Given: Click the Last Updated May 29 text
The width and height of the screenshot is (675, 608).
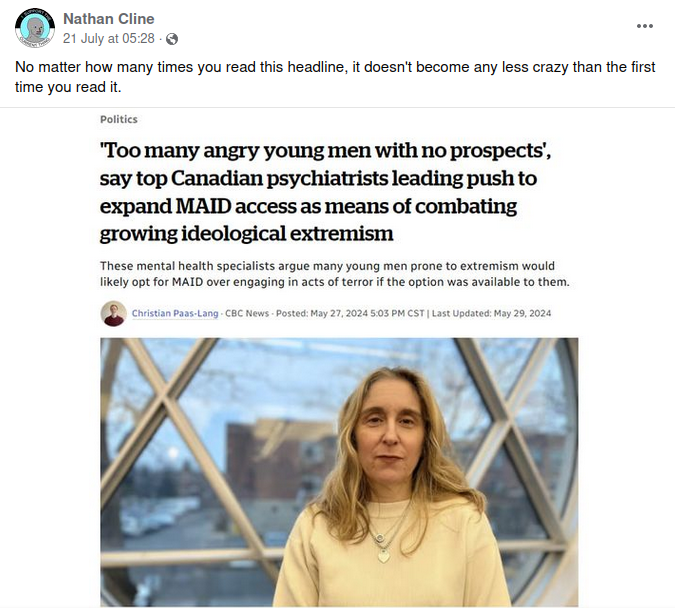Looking at the screenshot, I should 491,313.
